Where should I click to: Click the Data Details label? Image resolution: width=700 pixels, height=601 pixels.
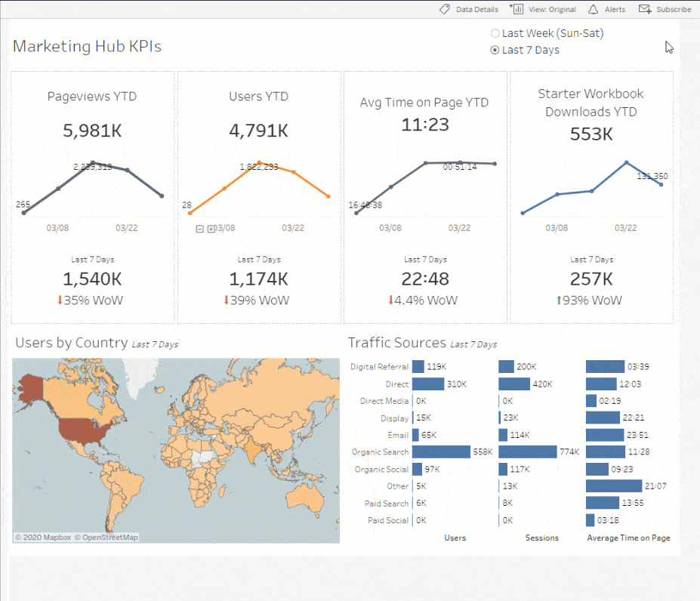476,9
